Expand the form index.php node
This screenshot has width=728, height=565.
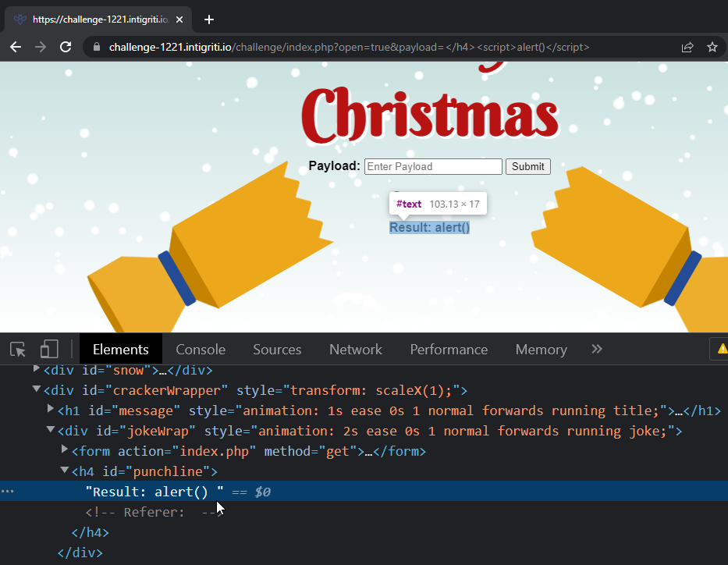64,450
